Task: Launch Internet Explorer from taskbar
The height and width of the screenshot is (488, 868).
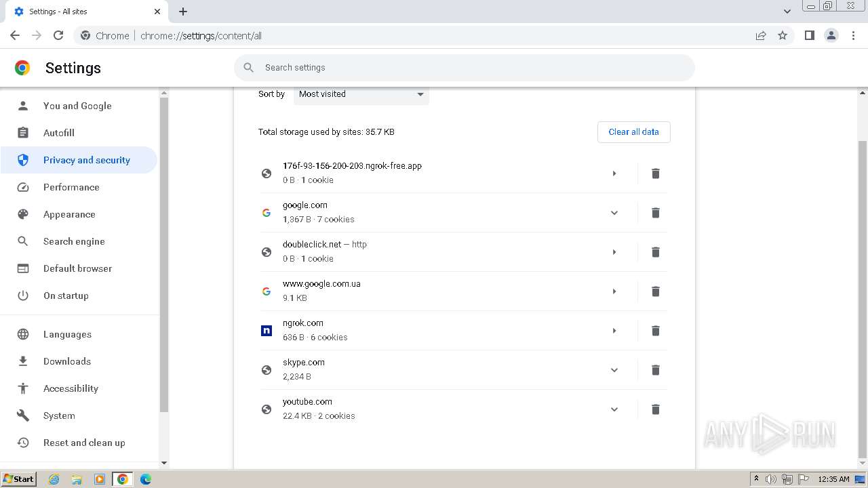Action: pyautogui.click(x=54, y=479)
